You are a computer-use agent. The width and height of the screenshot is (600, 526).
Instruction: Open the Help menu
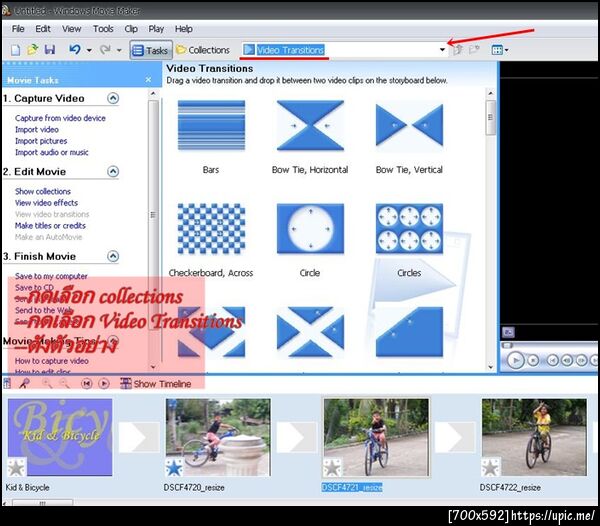184,29
